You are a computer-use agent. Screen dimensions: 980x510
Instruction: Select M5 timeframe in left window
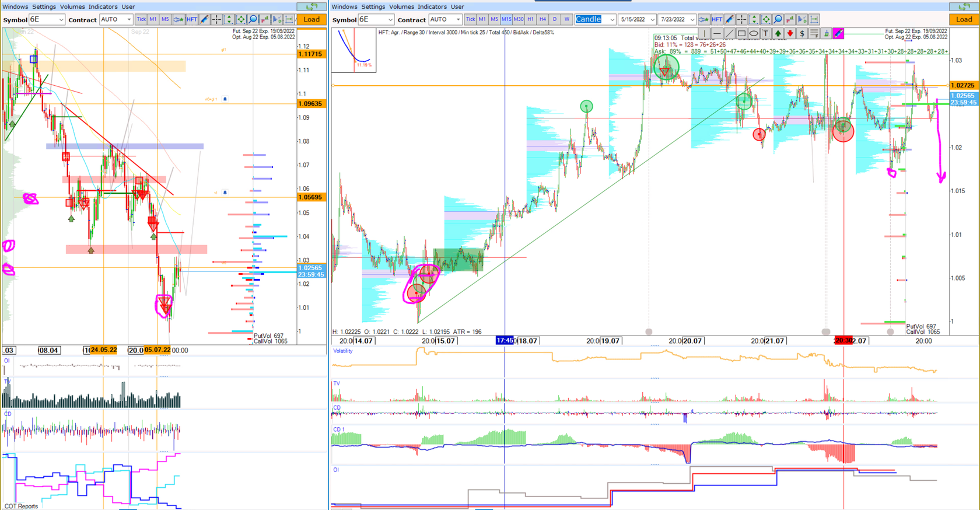165,19
